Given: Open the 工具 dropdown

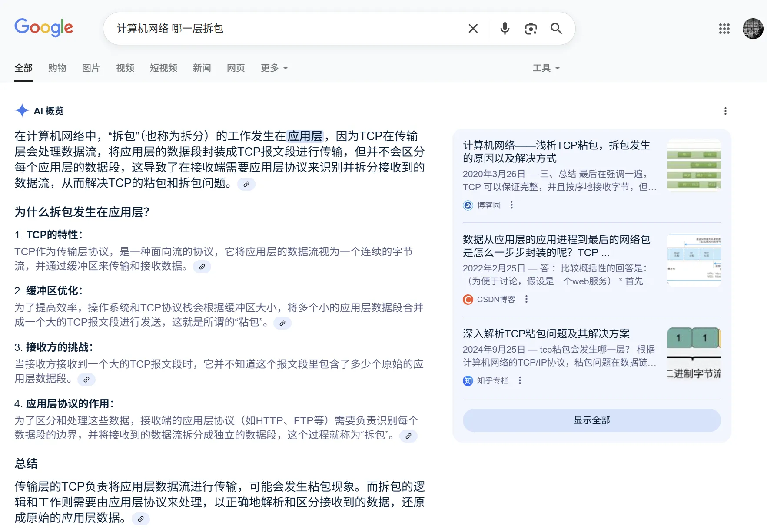Looking at the screenshot, I should (546, 68).
